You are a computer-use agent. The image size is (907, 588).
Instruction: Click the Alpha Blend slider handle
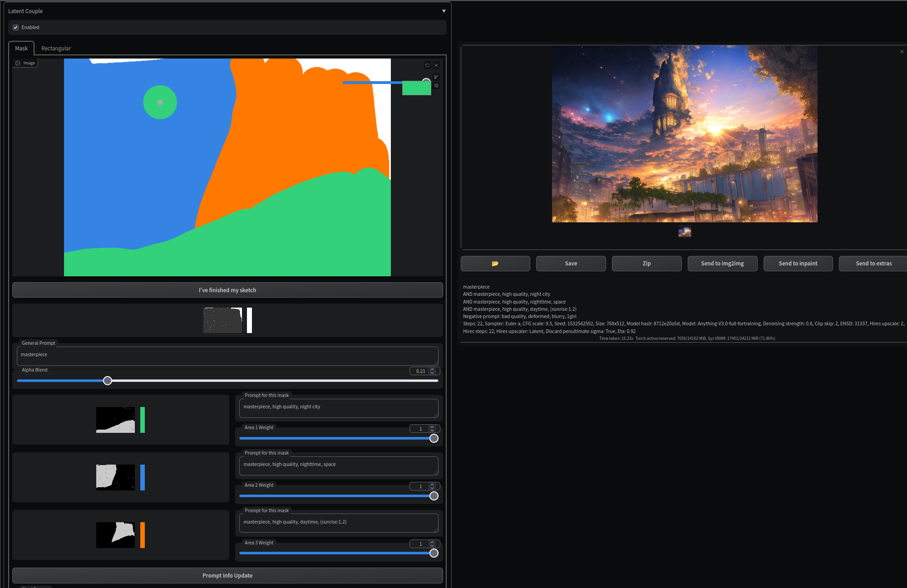[108, 381]
